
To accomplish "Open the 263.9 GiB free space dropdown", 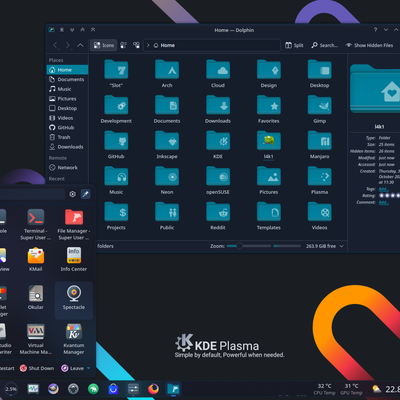I will pos(341,246).
